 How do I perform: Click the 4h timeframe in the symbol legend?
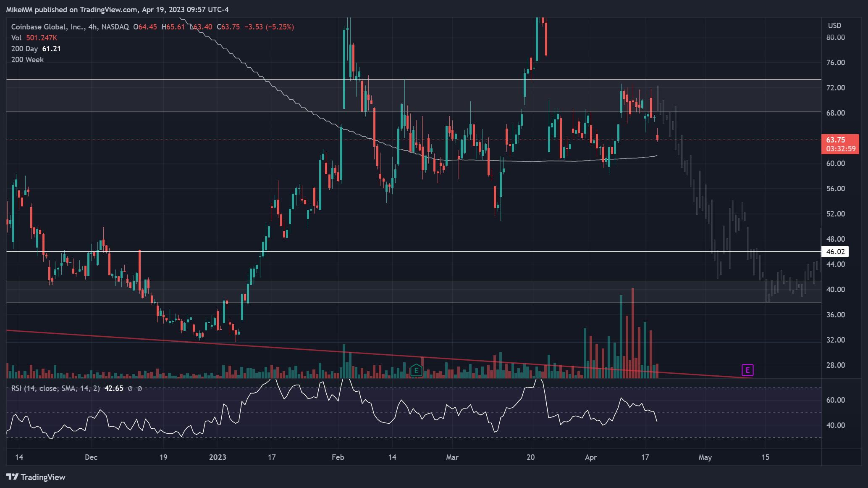(x=93, y=27)
